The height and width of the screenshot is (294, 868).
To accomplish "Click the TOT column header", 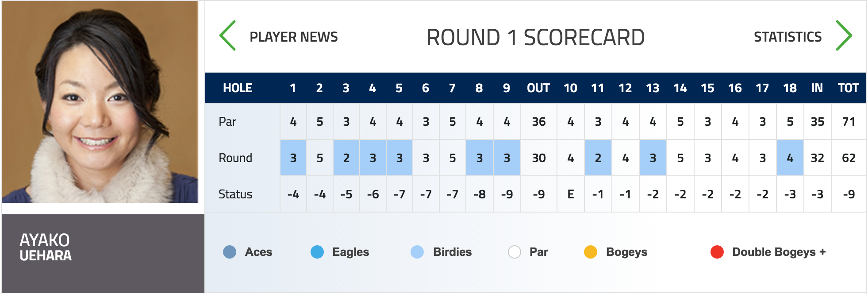I will tap(849, 88).
